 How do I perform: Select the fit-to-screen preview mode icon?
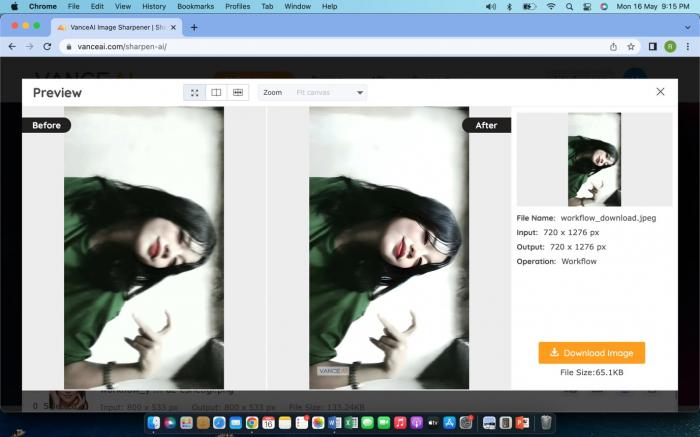tap(195, 93)
